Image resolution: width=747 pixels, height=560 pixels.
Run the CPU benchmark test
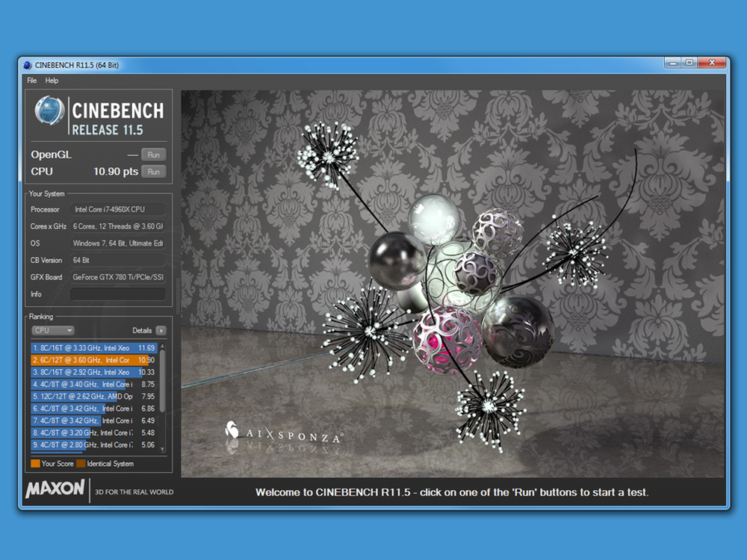point(153,172)
